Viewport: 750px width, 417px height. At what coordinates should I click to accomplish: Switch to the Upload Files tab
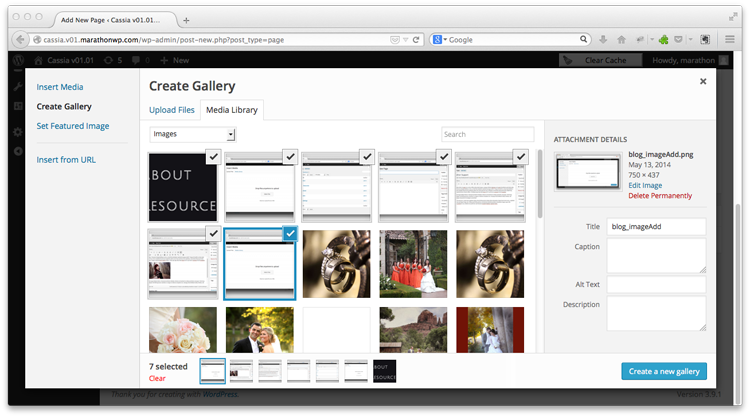click(x=174, y=109)
